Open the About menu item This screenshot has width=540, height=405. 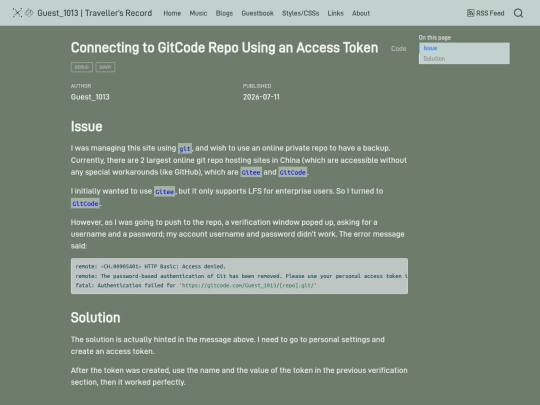(361, 13)
